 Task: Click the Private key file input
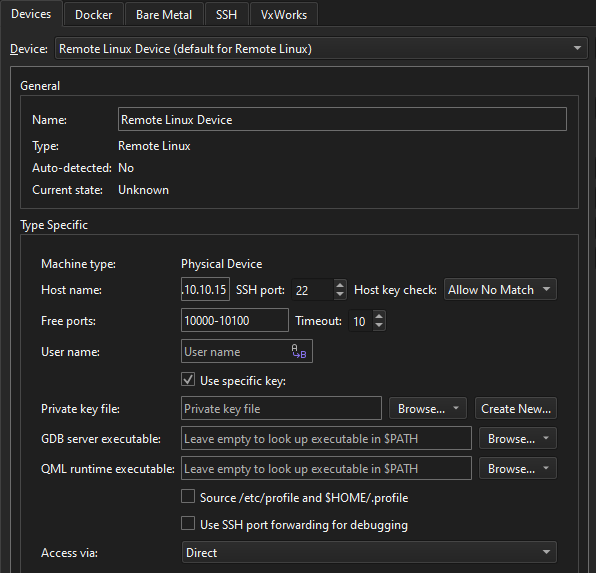(281, 408)
